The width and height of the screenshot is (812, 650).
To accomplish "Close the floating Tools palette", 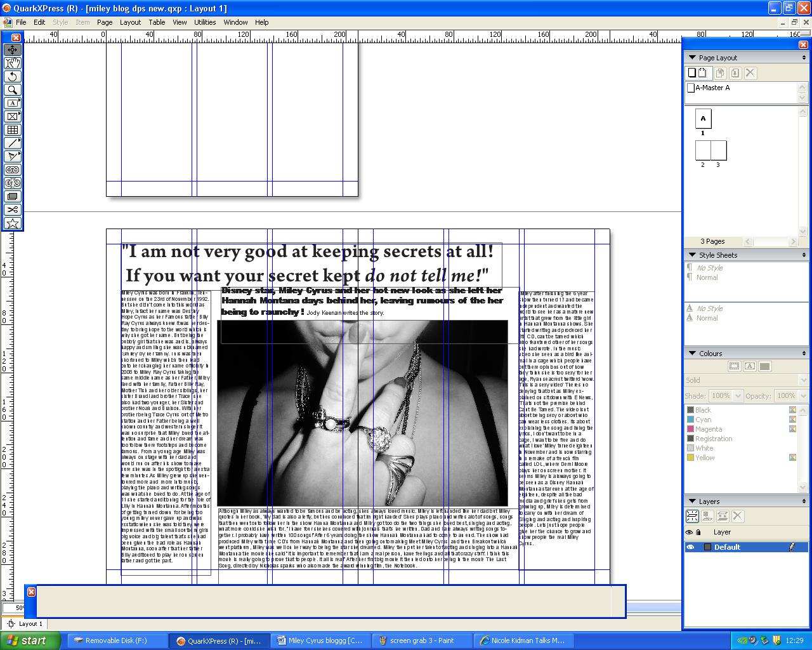I will (16, 38).
